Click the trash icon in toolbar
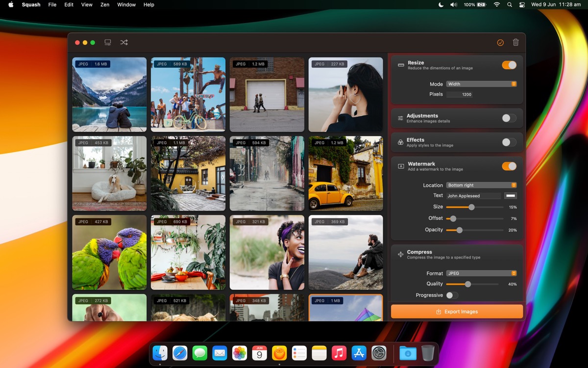Screen dimensions: 588x368 point(515,43)
